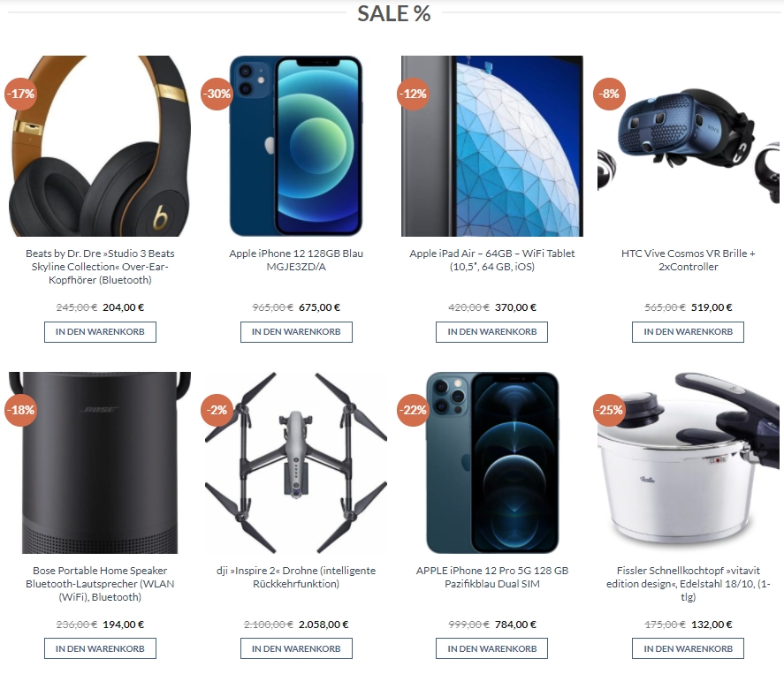Add dji Inspire 2 Drohne to Warenkorb
The height and width of the screenshot is (674, 784).
tap(296, 648)
